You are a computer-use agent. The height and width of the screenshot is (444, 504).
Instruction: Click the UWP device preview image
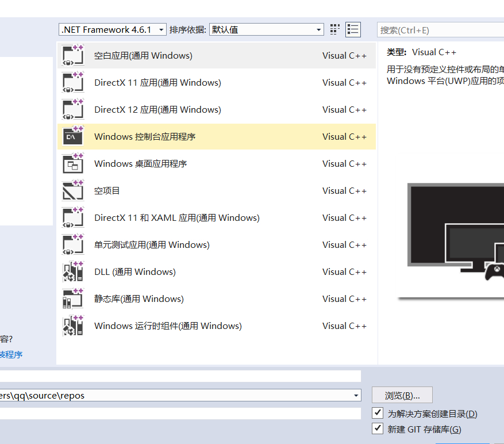tap(451, 242)
